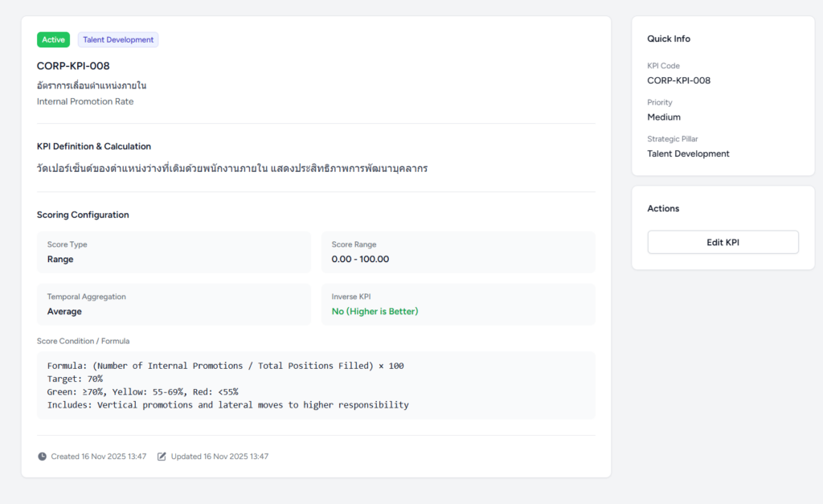Click the green Active status badge
The height and width of the screenshot is (504, 823).
pyautogui.click(x=53, y=39)
